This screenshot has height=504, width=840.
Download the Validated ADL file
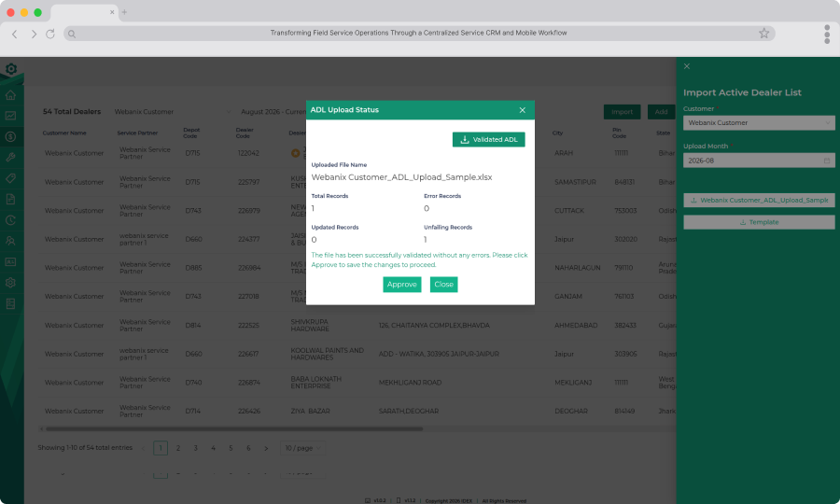pos(488,139)
